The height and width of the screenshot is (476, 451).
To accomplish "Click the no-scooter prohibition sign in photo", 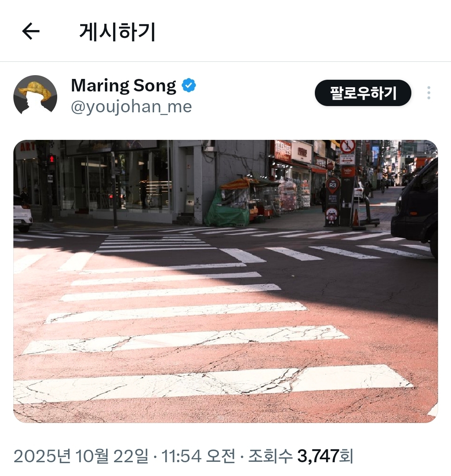I will coord(347,147).
